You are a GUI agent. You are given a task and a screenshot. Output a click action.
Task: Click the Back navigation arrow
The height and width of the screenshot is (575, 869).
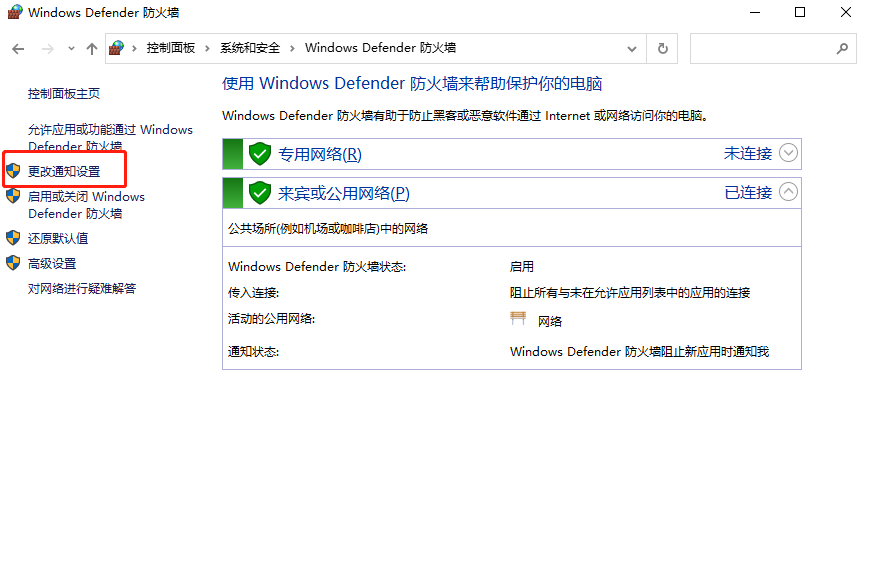point(18,49)
